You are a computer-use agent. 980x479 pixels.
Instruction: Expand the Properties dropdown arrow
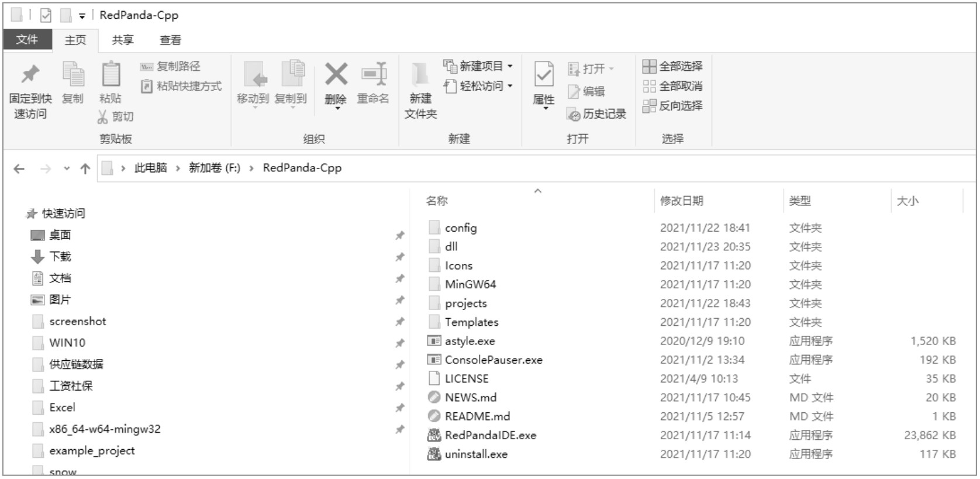(x=545, y=109)
